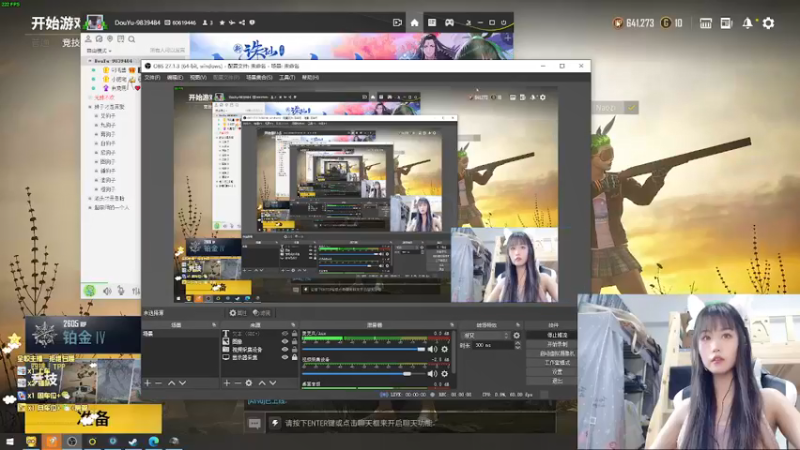Screen dimensions: 800x450
Task: Pop out the scenes dock panel
Action: [214, 325]
